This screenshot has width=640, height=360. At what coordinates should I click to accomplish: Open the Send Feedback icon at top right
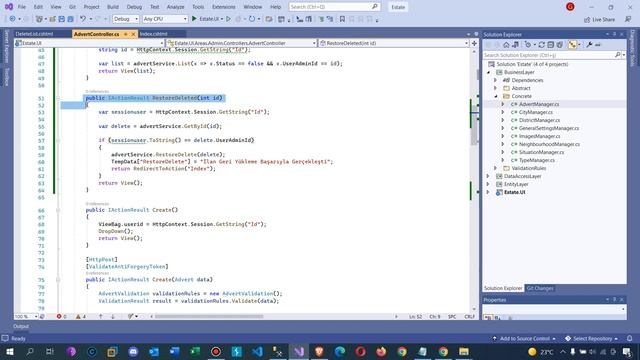(628, 19)
